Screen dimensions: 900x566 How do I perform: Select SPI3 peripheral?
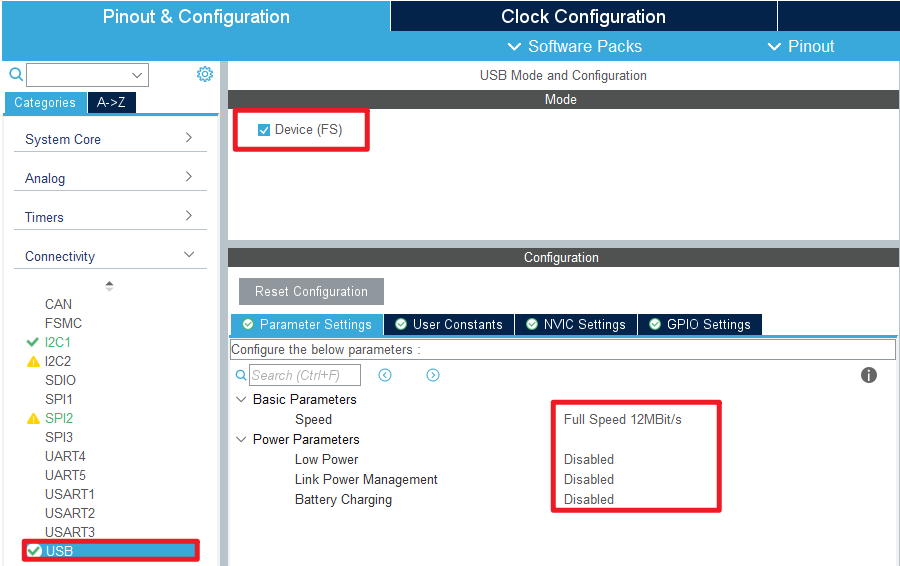tap(59, 437)
